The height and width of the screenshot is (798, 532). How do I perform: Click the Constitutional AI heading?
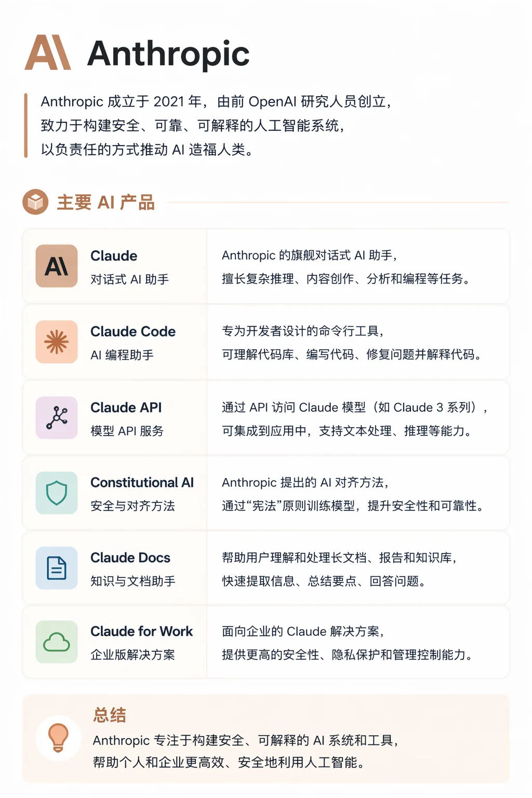point(142,483)
